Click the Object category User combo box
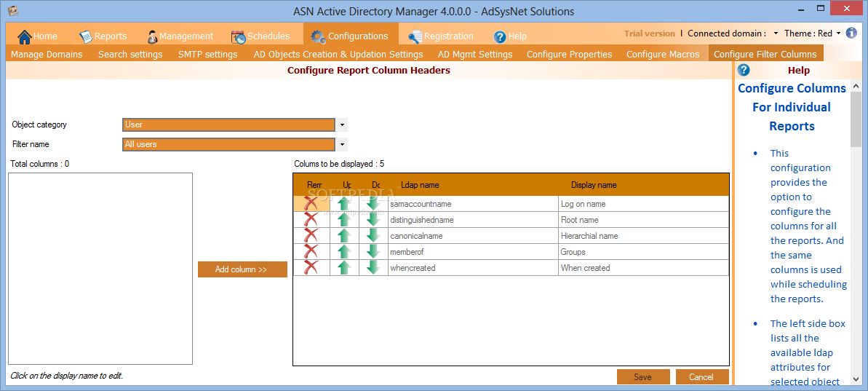Image resolution: width=868 pixels, height=391 pixels. 228,125
